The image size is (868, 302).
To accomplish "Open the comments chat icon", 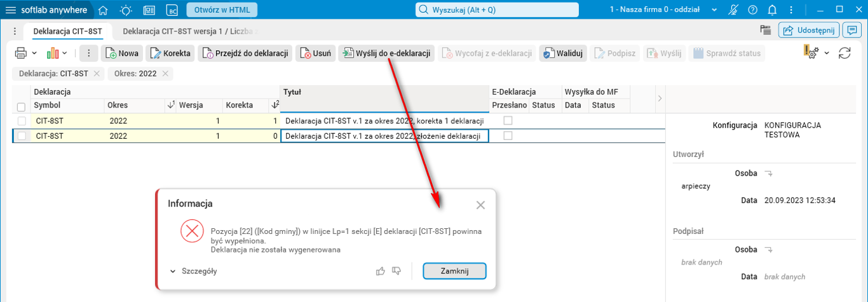I will [851, 31].
